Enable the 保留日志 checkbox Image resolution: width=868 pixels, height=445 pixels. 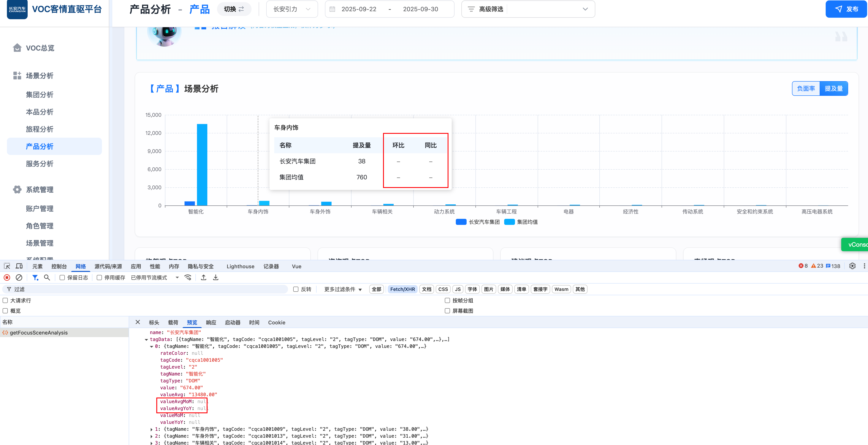(x=62, y=278)
